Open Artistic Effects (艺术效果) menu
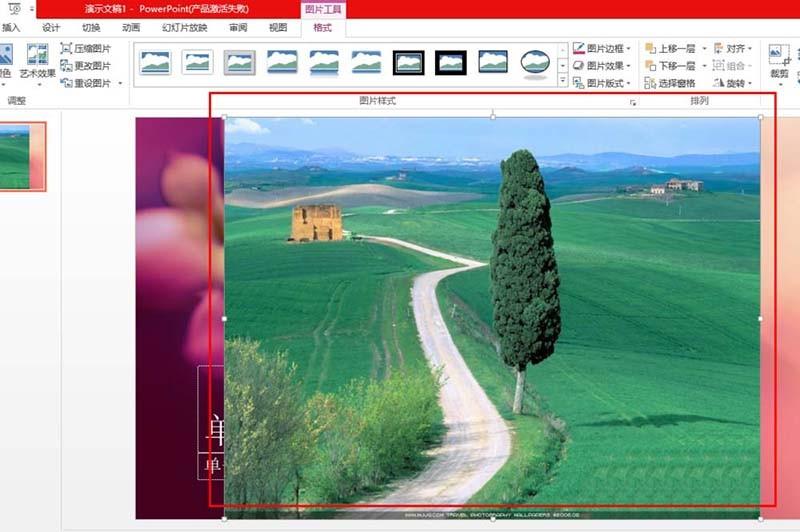 38,62
